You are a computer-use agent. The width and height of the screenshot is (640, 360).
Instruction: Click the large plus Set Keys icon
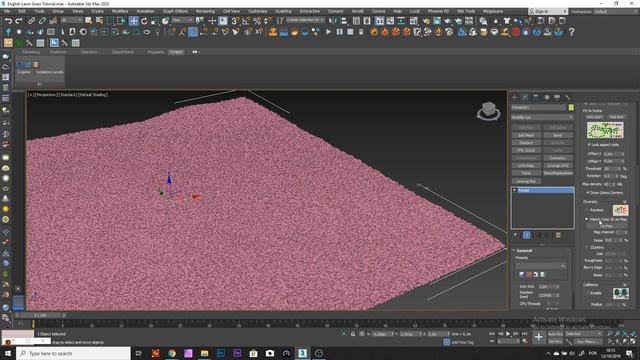pyautogui.click(x=539, y=337)
